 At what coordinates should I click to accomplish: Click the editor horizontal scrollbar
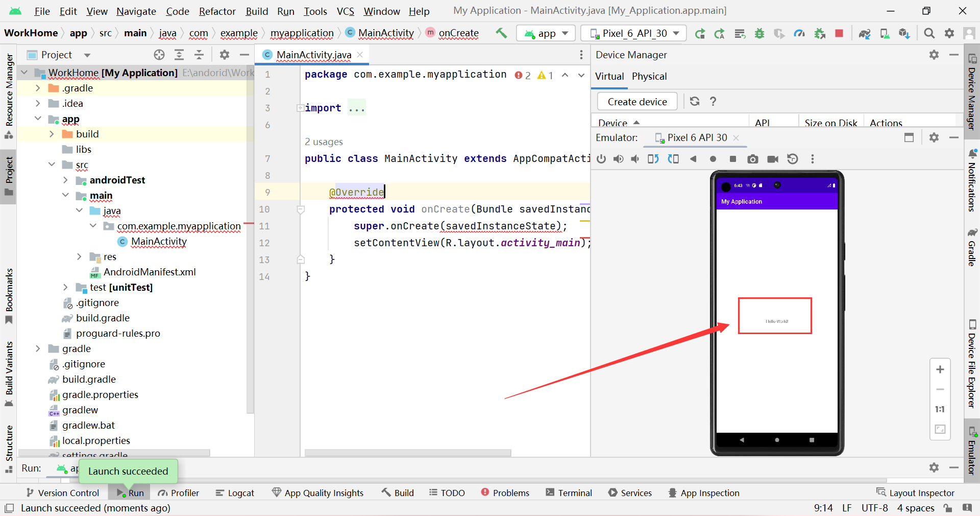click(407, 453)
